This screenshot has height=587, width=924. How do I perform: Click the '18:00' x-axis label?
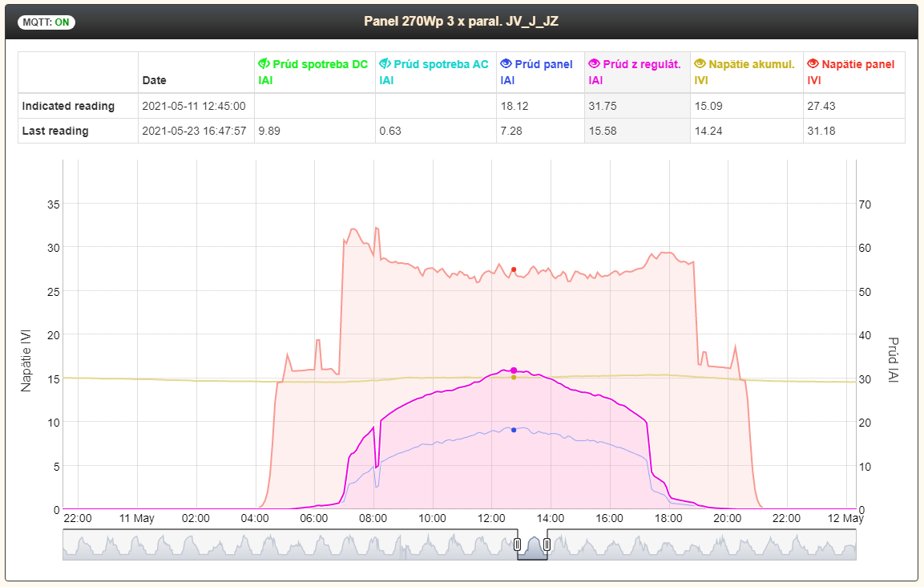point(668,519)
